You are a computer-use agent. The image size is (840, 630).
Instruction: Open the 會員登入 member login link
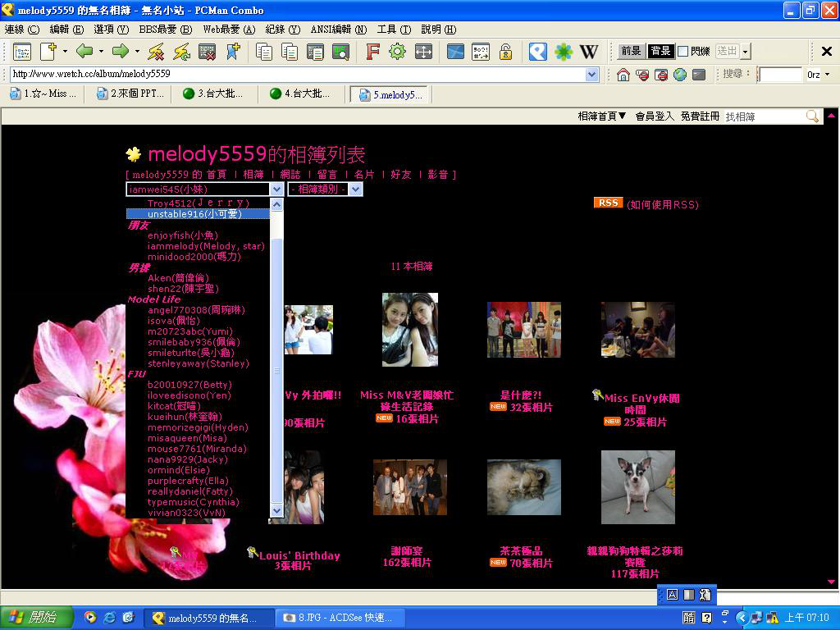(x=654, y=116)
